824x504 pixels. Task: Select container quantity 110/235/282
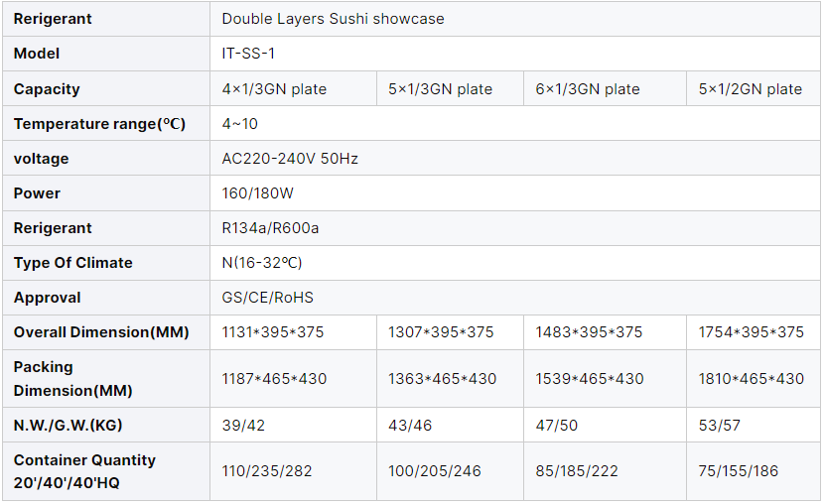pyautogui.click(x=267, y=471)
